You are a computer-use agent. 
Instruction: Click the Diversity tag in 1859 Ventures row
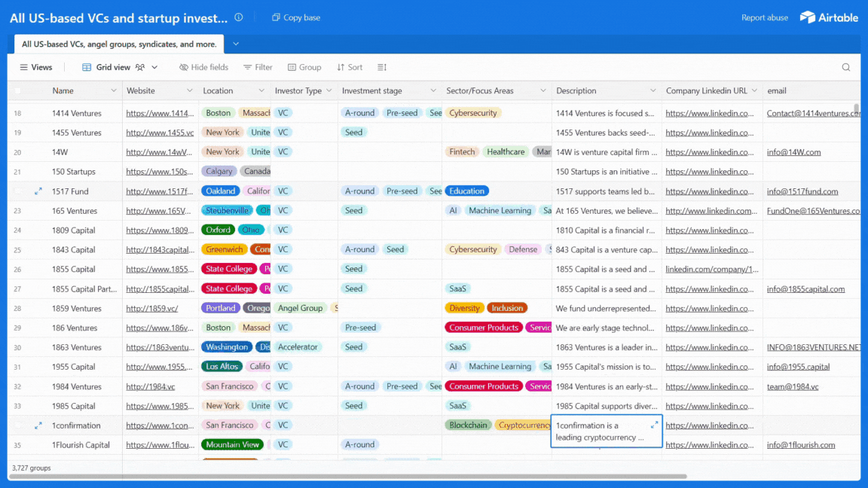(x=464, y=308)
